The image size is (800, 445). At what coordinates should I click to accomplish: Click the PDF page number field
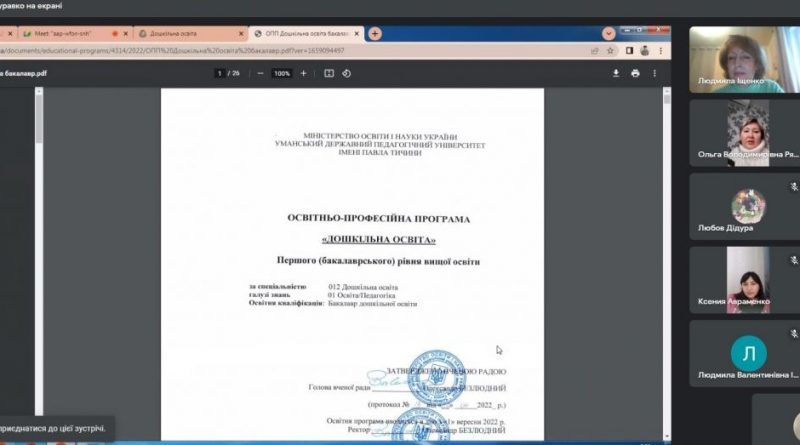click(x=220, y=73)
